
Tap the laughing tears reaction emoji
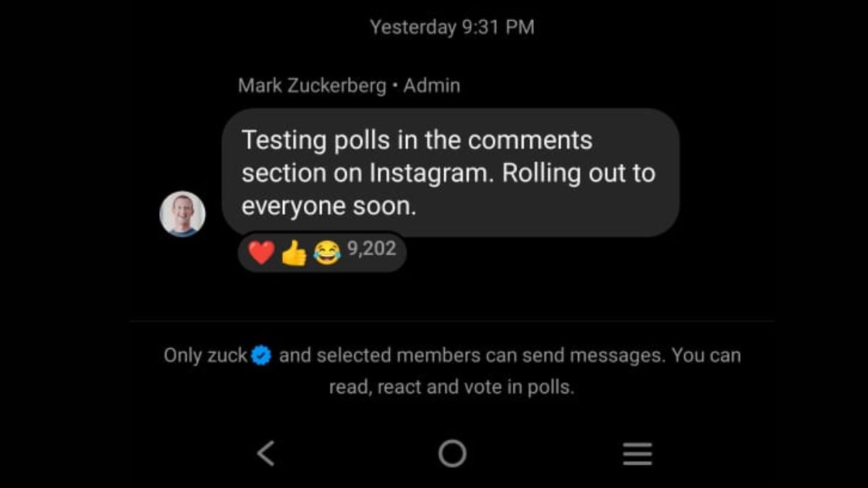tap(327, 252)
